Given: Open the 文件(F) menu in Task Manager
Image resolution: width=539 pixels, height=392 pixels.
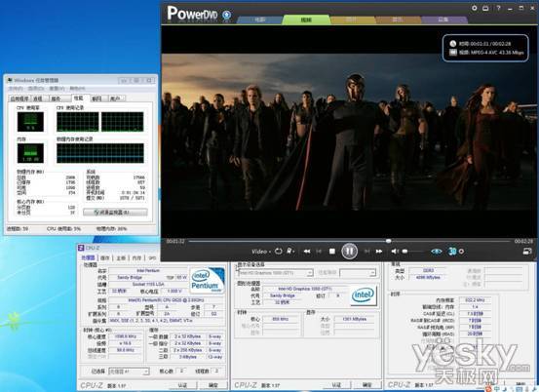Looking at the screenshot, I should pyautogui.click(x=17, y=89).
